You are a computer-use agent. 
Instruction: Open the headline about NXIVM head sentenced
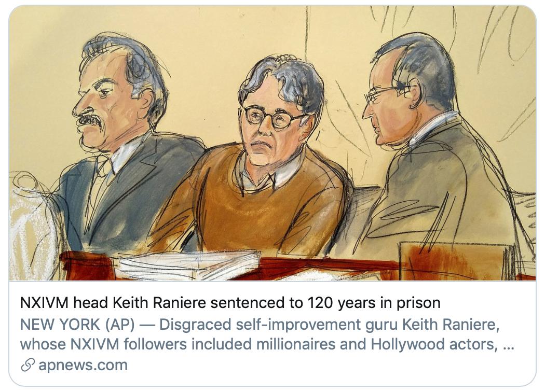[229, 303]
